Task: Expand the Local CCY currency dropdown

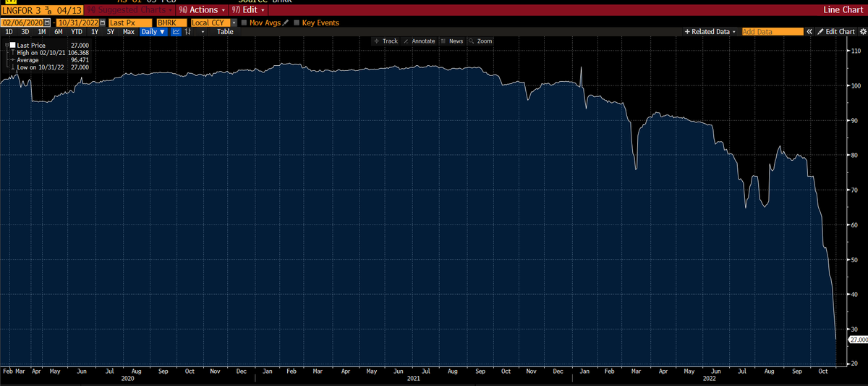Action: (234, 22)
